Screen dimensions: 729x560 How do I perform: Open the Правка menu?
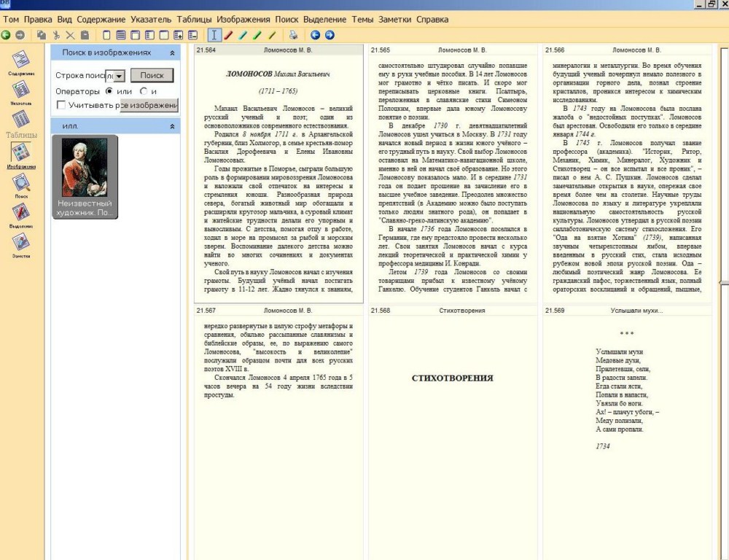[x=38, y=20]
